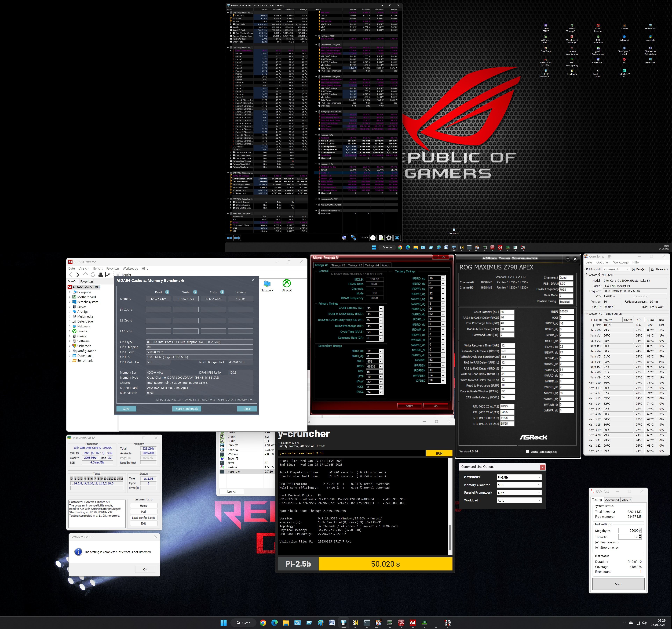Click info icon next to Copy
672x629 pixels.
click(x=222, y=292)
